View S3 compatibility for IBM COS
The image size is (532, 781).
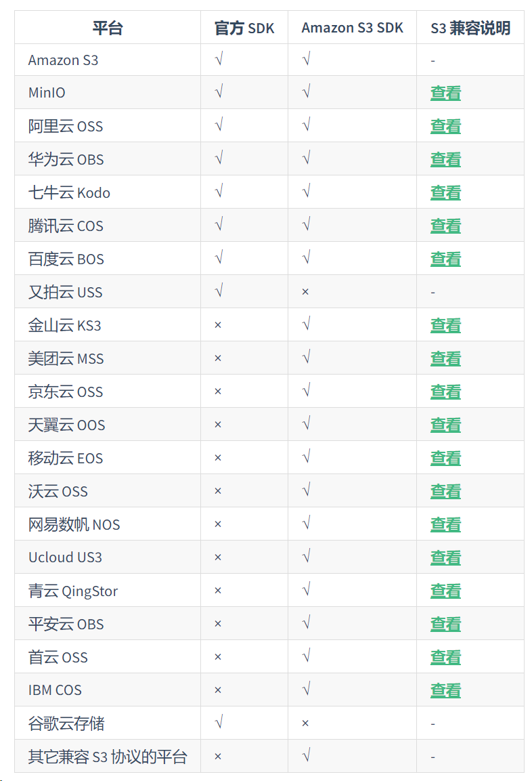[x=445, y=690]
